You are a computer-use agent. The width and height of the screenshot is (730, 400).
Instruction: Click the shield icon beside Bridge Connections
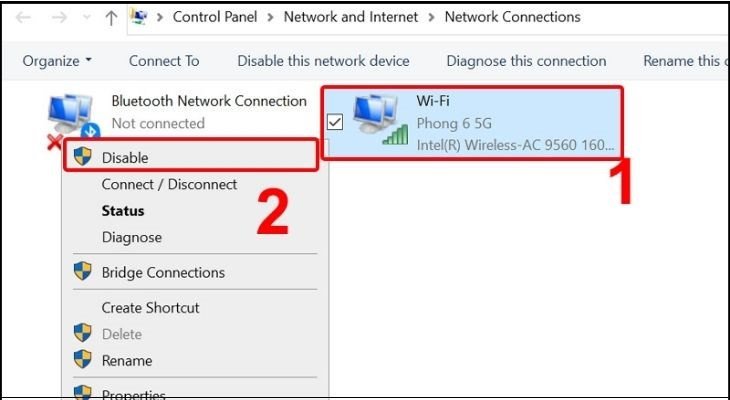click(x=84, y=272)
